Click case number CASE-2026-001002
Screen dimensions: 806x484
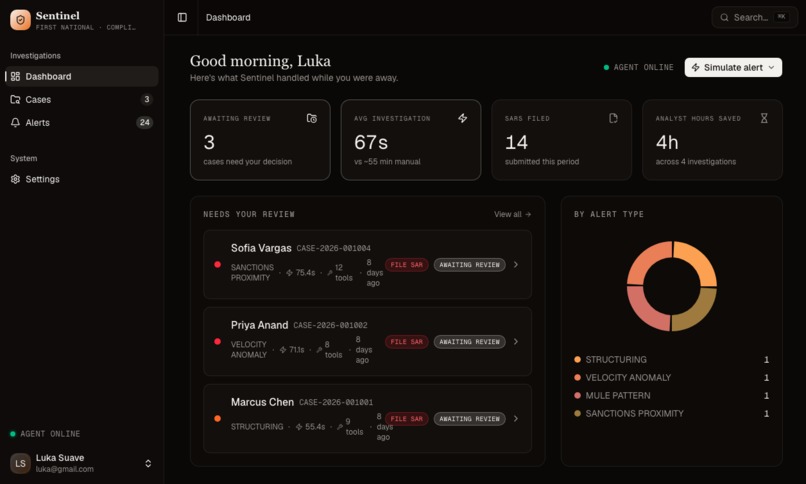pos(331,325)
